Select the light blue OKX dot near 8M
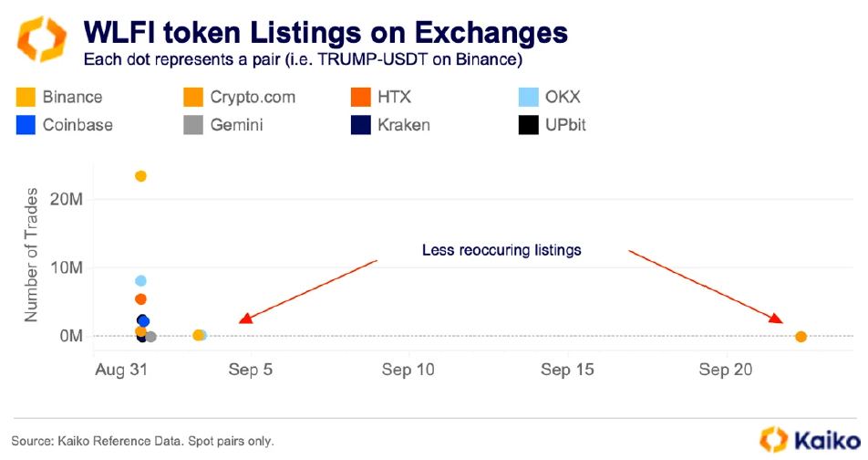This screenshot has width=868, height=460. point(140,281)
